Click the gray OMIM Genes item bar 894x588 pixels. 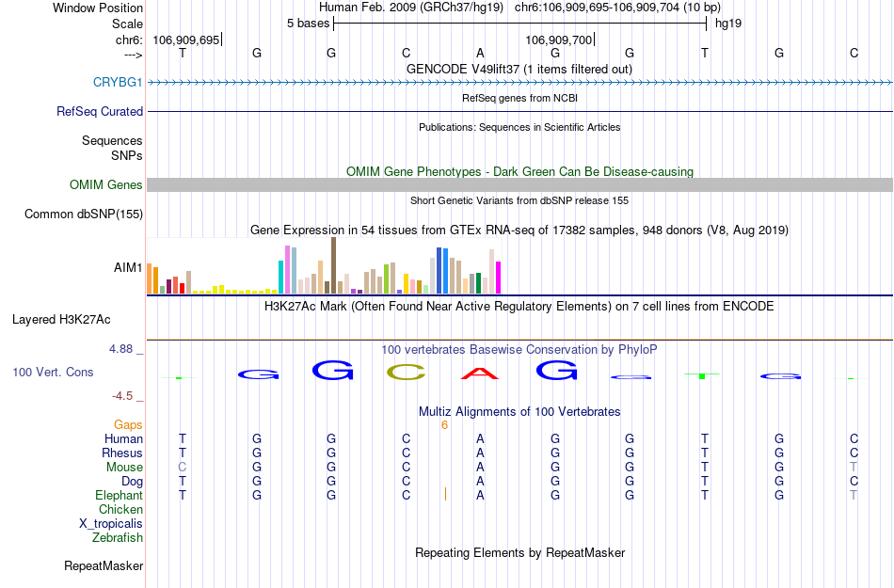click(x=519, y=184)
